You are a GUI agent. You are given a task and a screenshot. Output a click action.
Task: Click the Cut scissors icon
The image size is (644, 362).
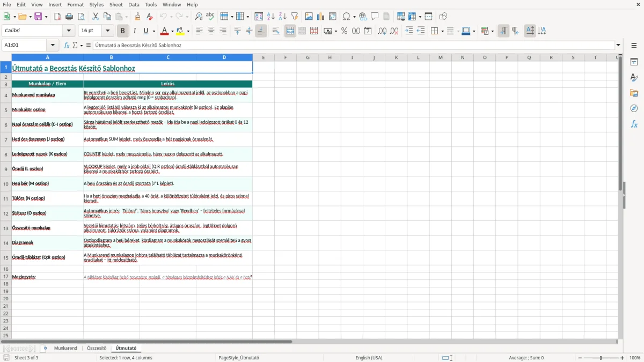(x=95, y=17)
